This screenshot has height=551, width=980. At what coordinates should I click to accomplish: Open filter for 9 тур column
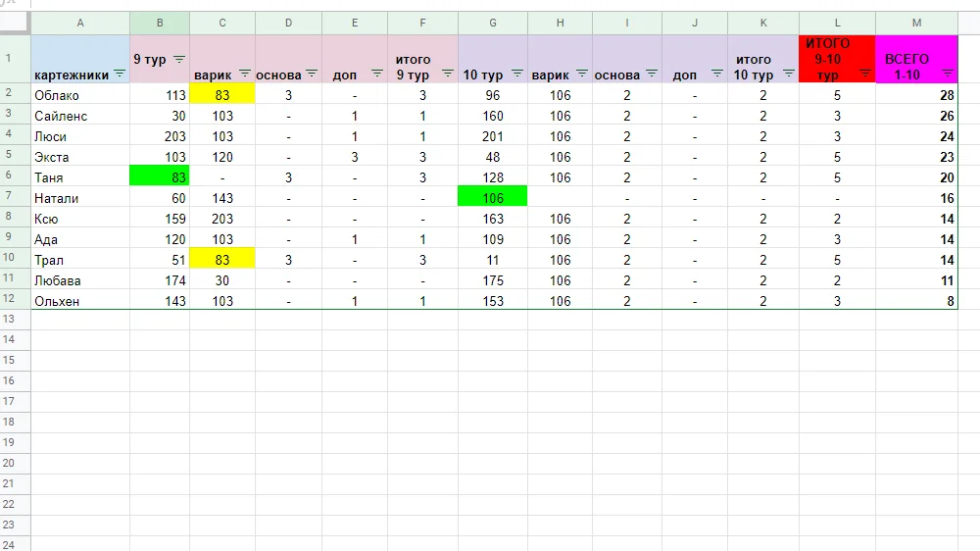point(178,59)
